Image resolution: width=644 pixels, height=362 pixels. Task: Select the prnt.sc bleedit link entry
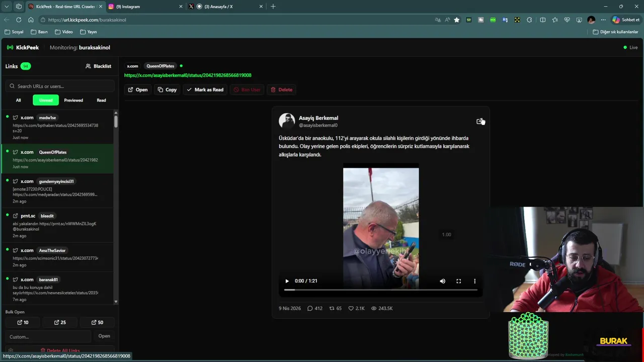pyautogui.click(x=57, y=226)
